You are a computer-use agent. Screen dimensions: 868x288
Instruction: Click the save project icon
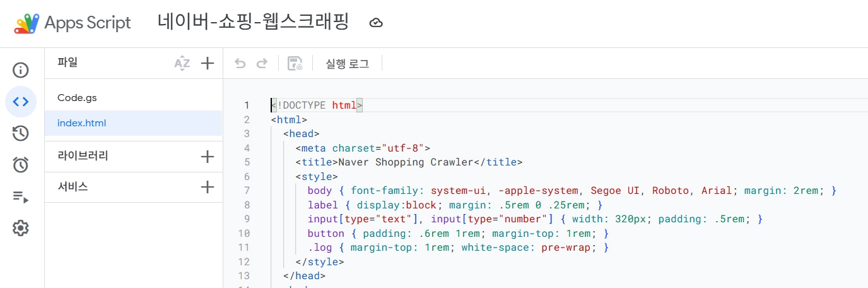point(295,63)
